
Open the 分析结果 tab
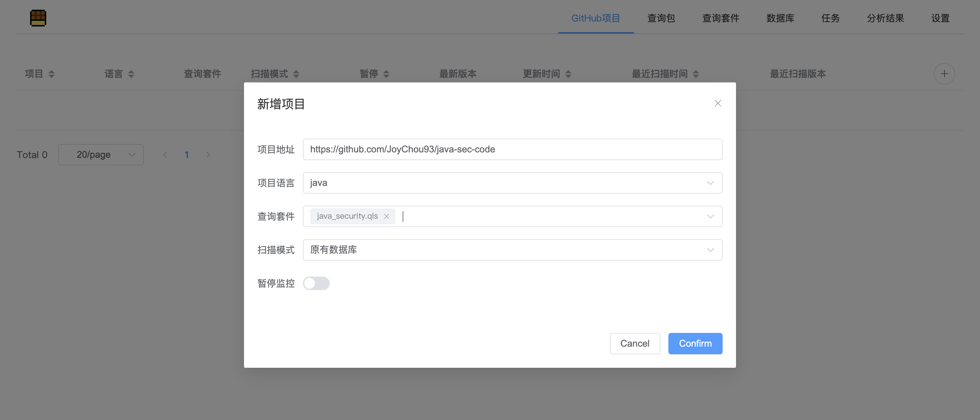[x=885, y=18]
